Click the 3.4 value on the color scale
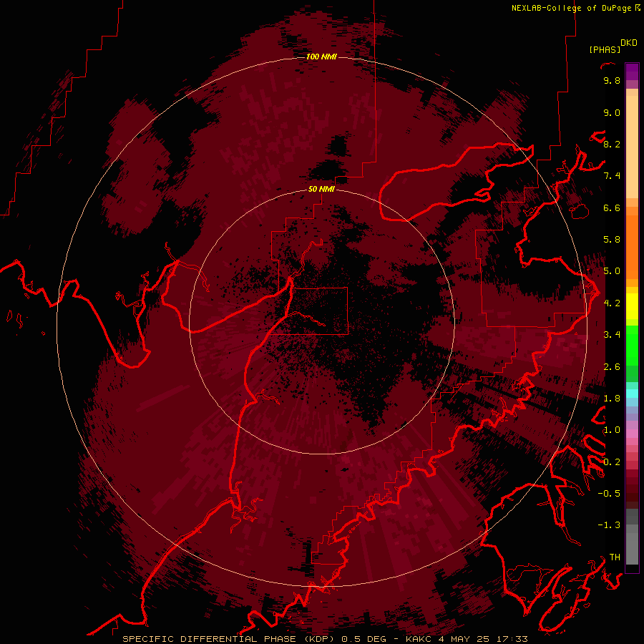The image size is (644, 644). coord(612,335)
